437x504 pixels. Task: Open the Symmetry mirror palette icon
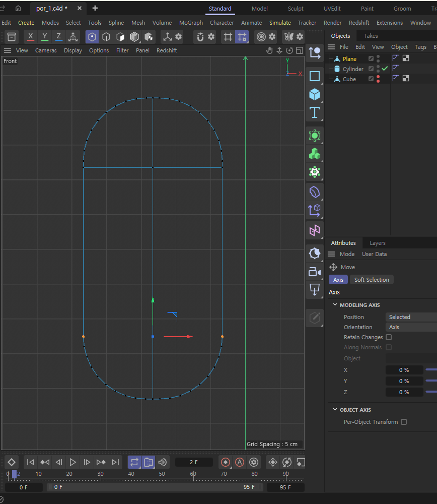click(x=315, y=230)
